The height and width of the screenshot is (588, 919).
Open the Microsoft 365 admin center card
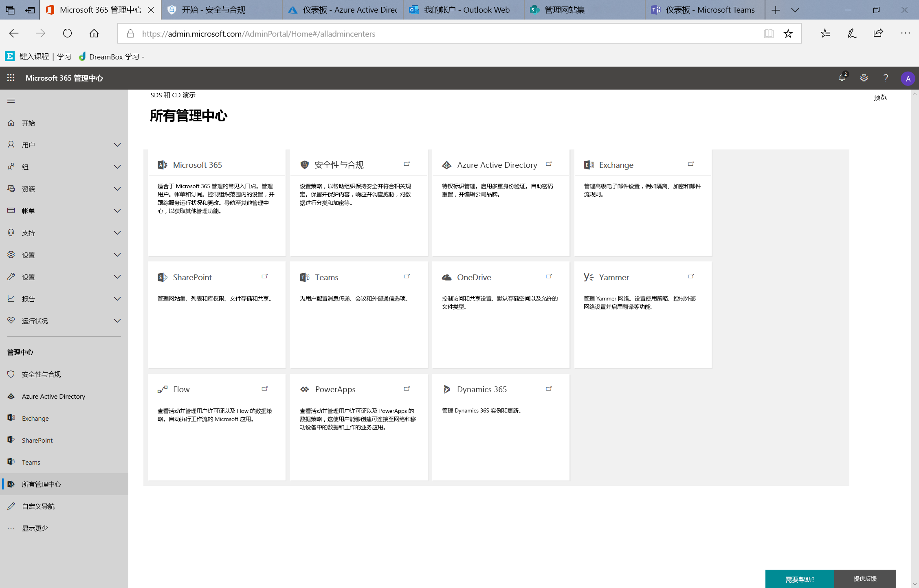(217, 203)
